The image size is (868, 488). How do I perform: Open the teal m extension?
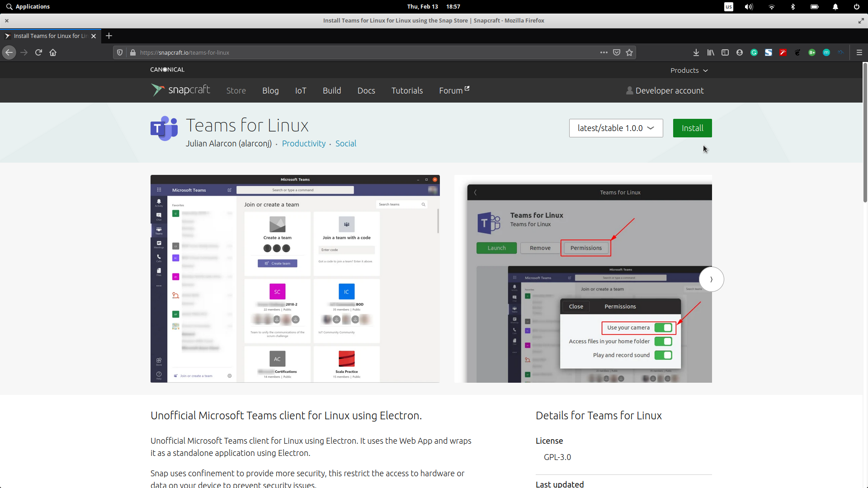click(826, 52)
